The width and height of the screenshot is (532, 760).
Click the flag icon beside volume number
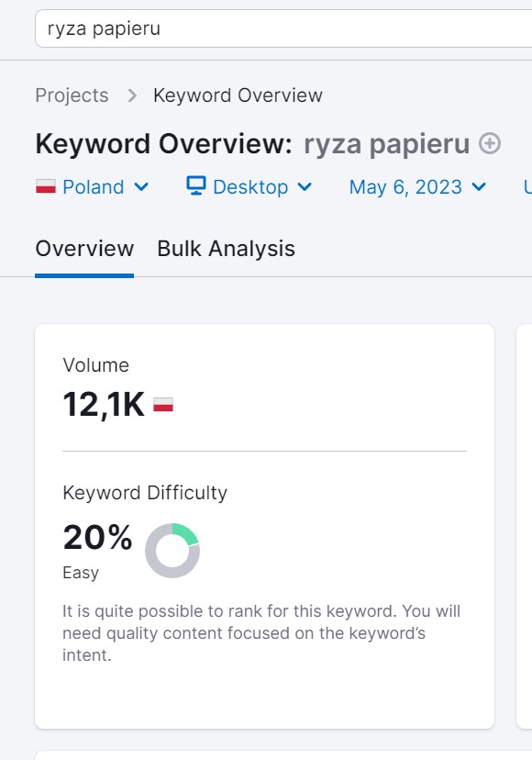click(x=163, y=405)
